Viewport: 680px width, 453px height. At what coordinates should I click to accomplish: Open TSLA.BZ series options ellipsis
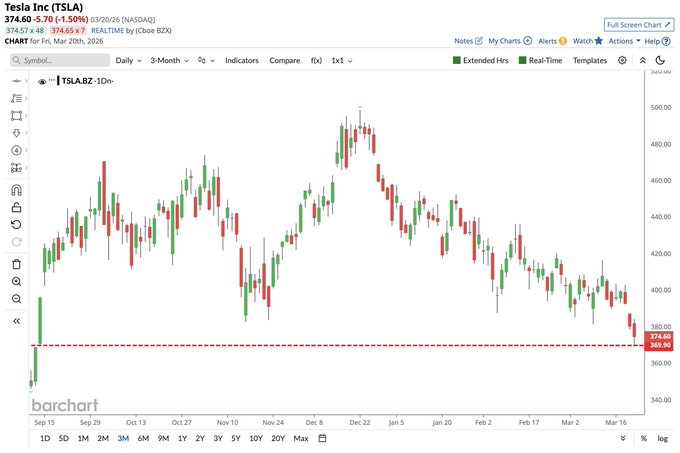pos(52,80)
